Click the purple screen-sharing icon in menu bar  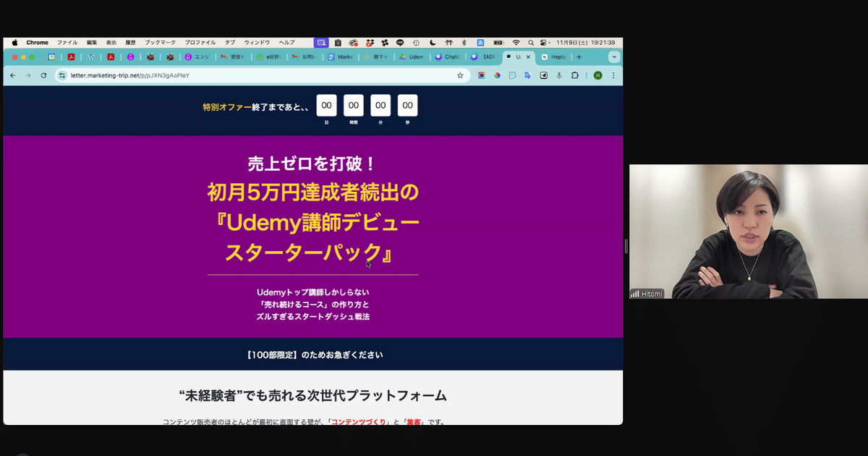click(x=321, y=43)
